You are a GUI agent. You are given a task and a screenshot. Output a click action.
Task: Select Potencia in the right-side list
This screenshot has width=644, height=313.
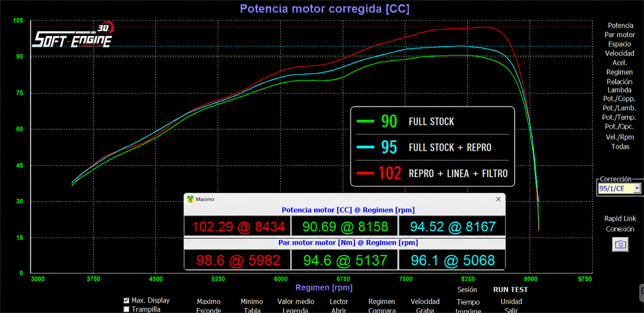pyautogui.click(x=620, y=25)
